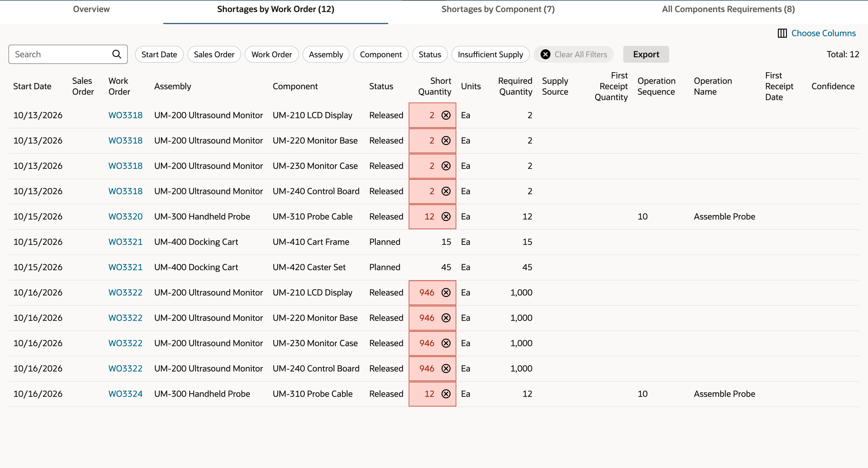868x468 pixels.
Task: Click shortage icon for WO3322 UM-220 Monitor Base
Action: [446, 318]
